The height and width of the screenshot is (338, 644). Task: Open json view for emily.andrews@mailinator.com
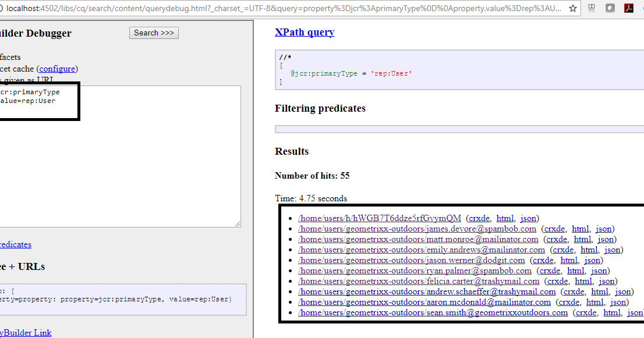point(613,250)
